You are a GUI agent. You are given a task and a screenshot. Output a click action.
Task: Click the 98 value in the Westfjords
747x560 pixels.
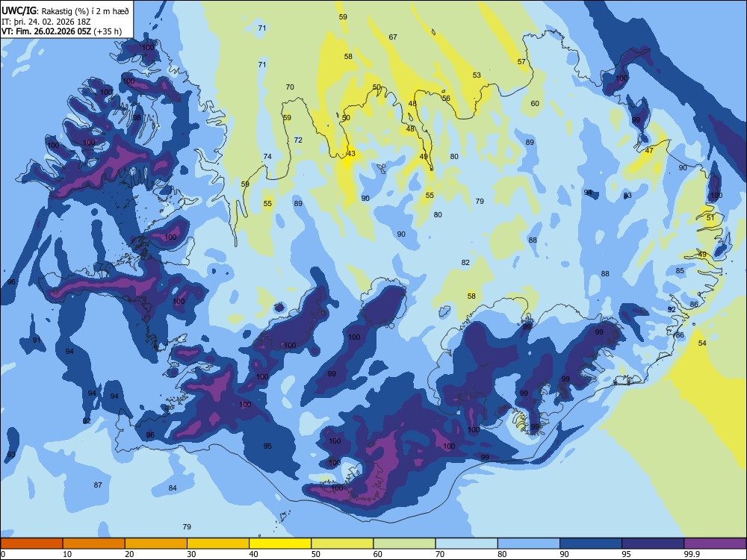(x=137, y=118)
